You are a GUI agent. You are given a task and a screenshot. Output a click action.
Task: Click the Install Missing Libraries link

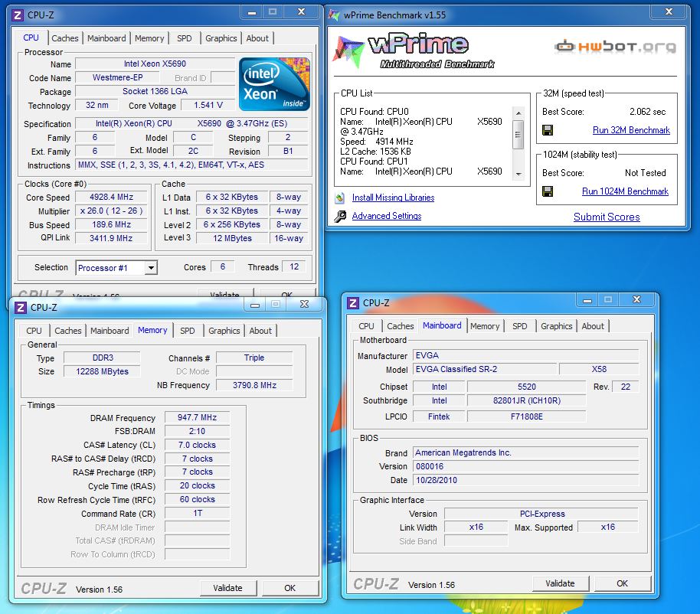coord(394,198)
